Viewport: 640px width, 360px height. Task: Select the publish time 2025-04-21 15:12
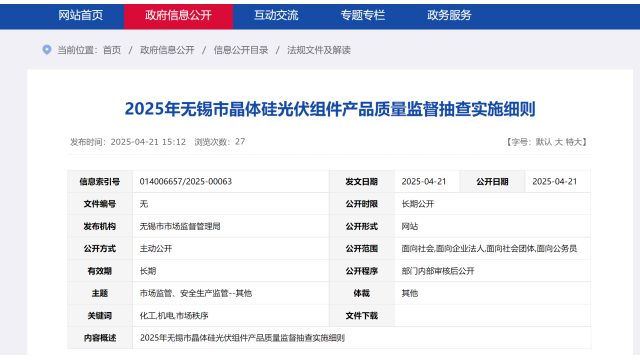coord(148,142)
